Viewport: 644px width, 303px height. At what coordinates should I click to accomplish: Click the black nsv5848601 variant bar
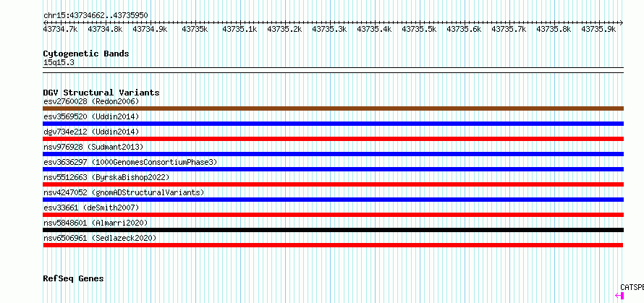(x=333, y=230)
